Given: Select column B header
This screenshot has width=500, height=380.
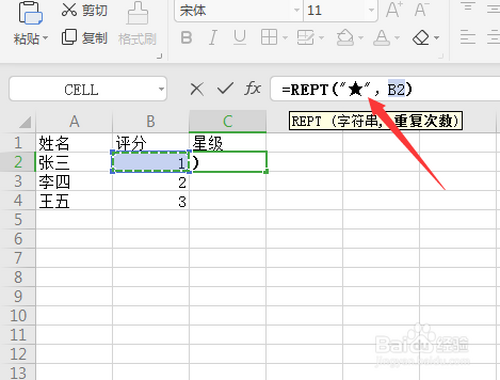Looking at the screenshot, I should tap(151, 122).
